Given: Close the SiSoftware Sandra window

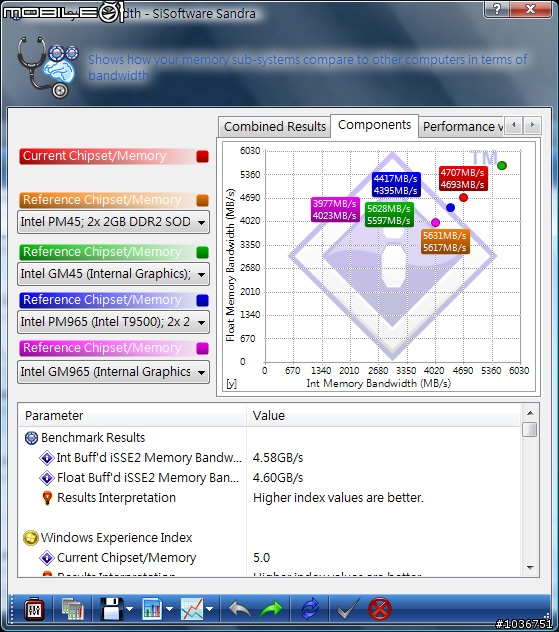Looking at the screenshot, I should pyautogui.click(x=530, y=8).
